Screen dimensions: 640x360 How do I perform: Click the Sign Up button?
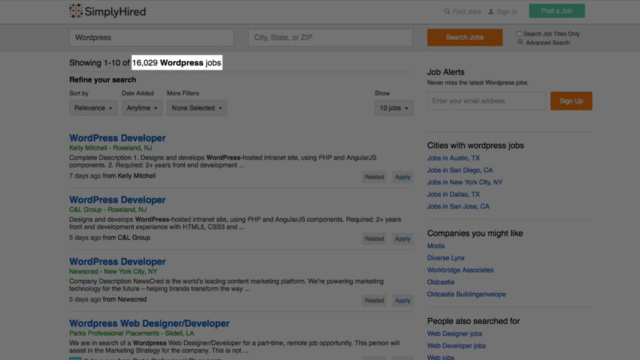pos(571,101)
